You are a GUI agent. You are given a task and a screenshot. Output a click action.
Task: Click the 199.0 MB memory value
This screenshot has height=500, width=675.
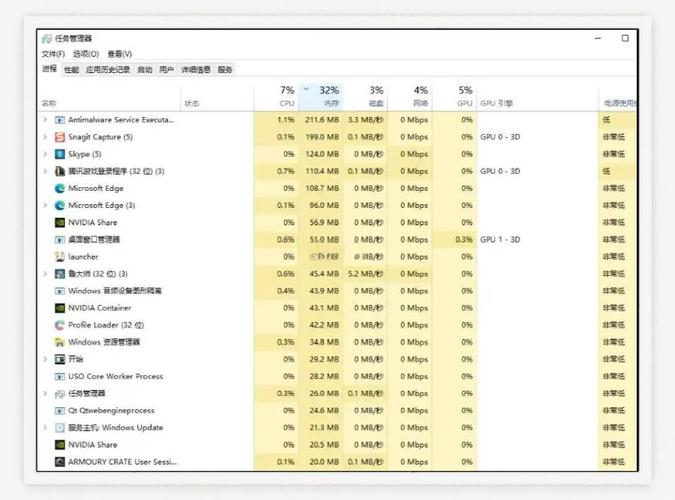[x=322, y=137]
